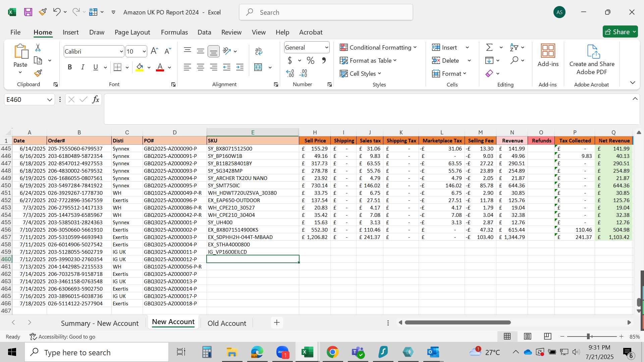Image resolution: width=644 pixels, height=362 pixels.
Task: Click Insert Function fx icon
Action: coord(96,99)
